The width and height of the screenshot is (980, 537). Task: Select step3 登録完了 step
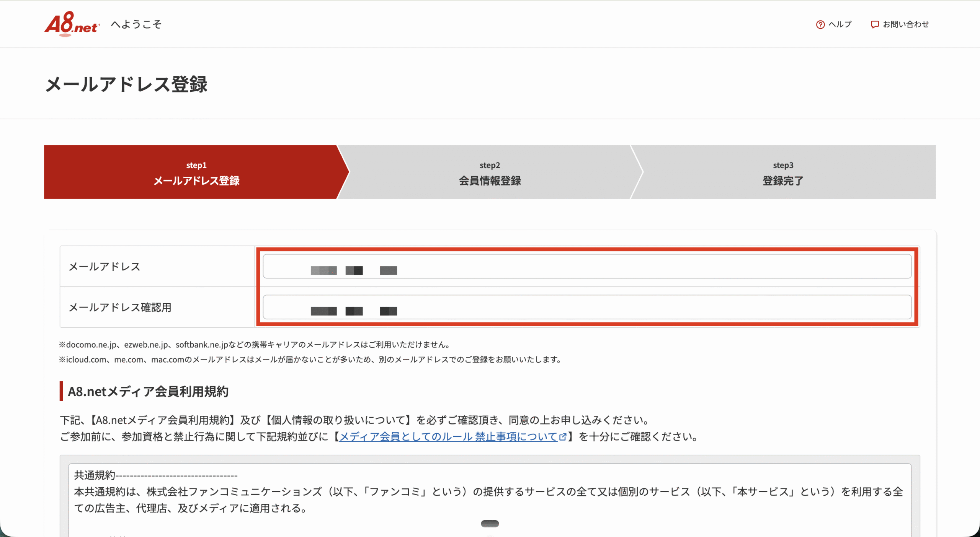(x=783, y=172)
